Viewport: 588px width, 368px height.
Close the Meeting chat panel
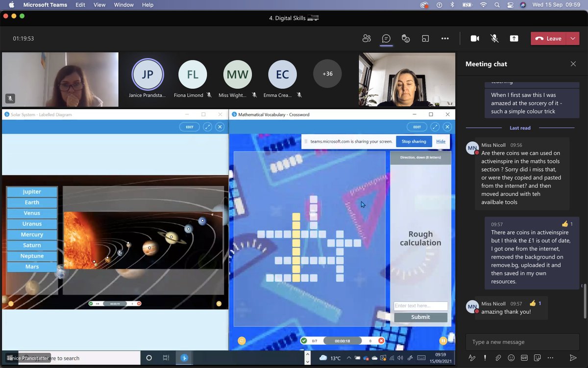(x=573, y=64)
